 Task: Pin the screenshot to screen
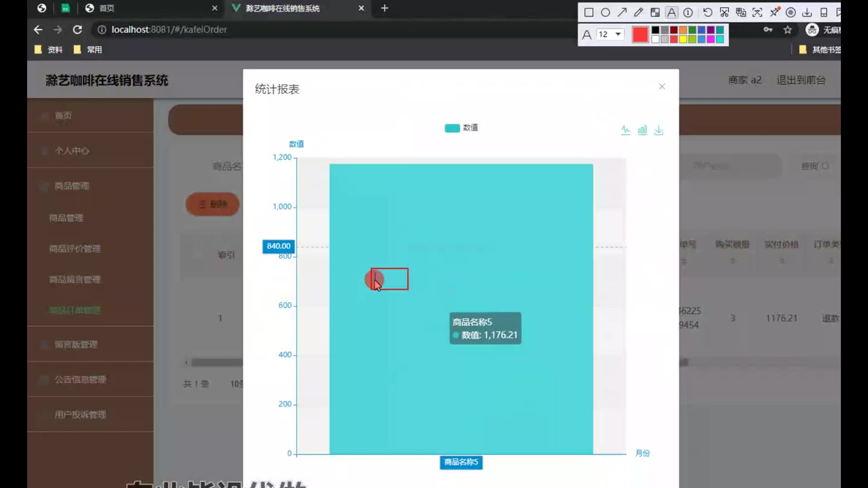pos(774,12)
